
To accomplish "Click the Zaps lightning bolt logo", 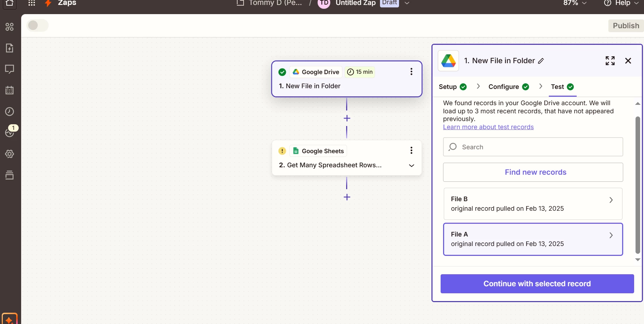I will (48, 3).
